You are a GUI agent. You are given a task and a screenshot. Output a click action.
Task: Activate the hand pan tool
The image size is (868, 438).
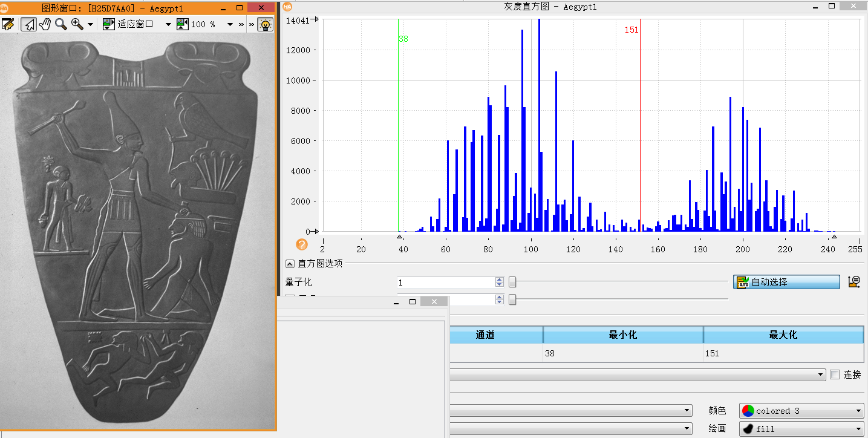pyautogui.click(x=45, y=24)
